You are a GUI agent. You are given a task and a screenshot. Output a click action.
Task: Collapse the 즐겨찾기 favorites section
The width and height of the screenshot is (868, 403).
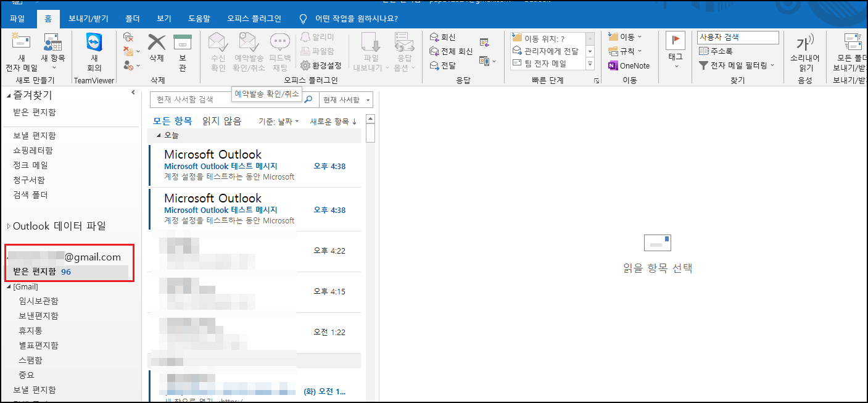point(9,96)
